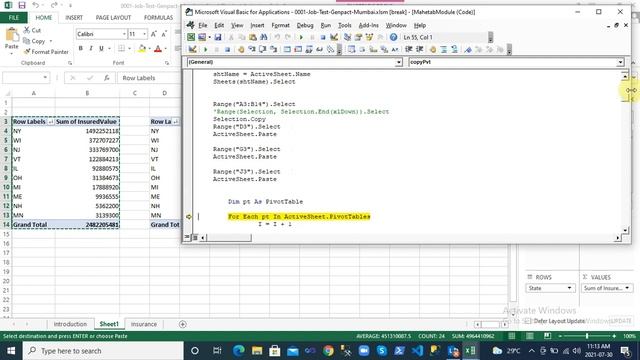
Task: Tick the Defer Layout Update checkbox
Action: (527, 321)
